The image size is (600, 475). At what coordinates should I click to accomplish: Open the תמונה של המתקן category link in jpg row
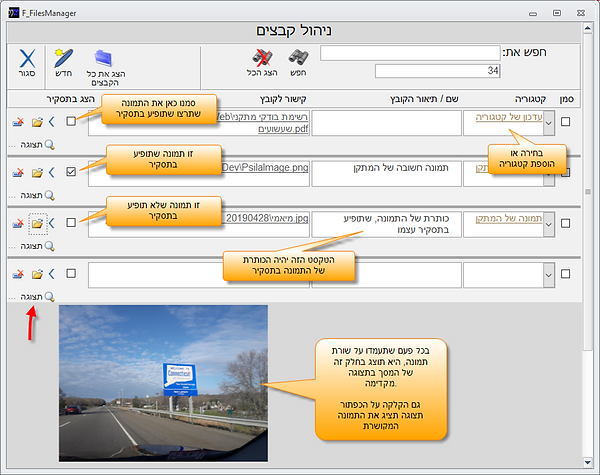click(x=509, y=219)
